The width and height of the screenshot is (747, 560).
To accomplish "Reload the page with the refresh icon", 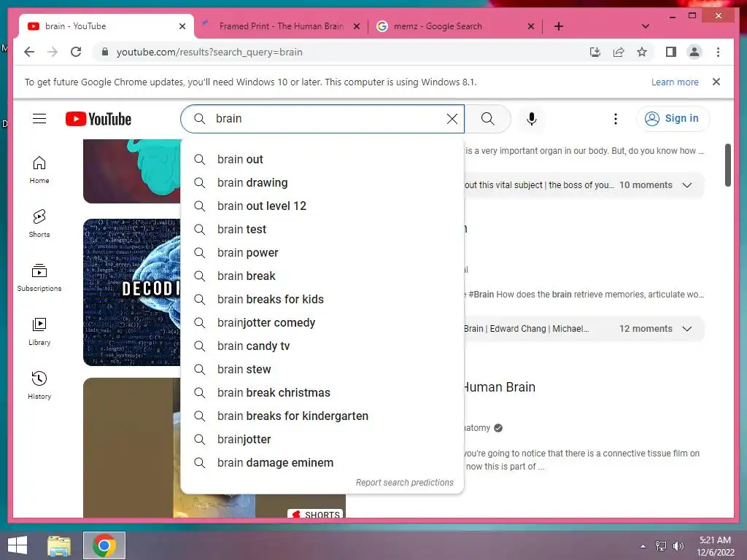I will point(76,52).
